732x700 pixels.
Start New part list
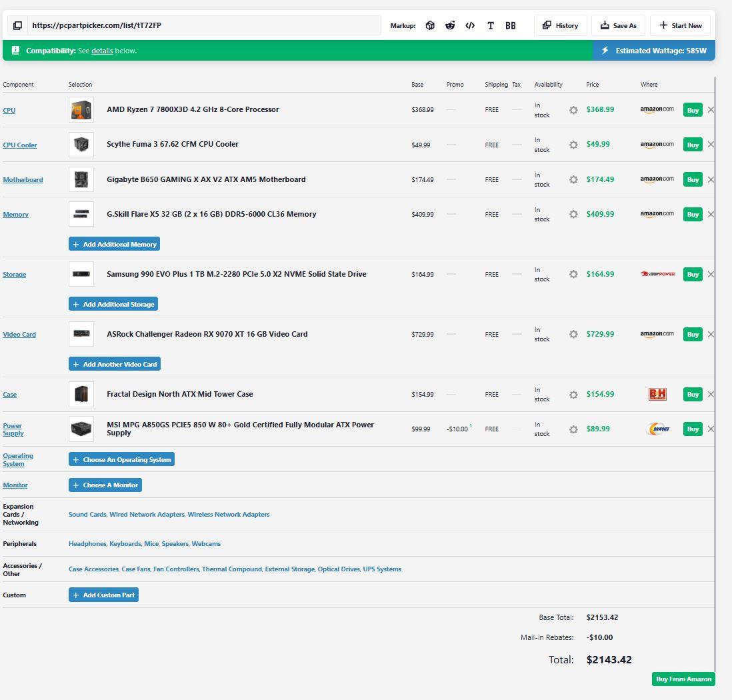(x=680, y=25)
